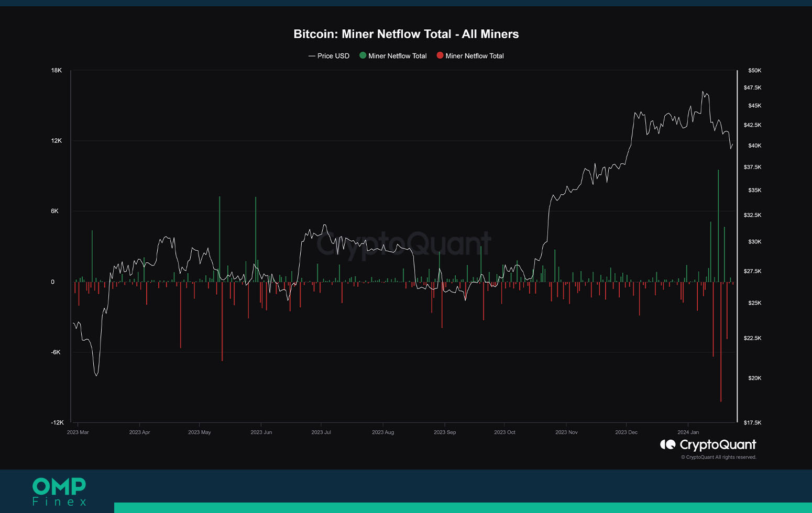Viewport: 812px width, 513px height.
Task: Click the '2023 Oct' date label
Action: tap(505, 432)
